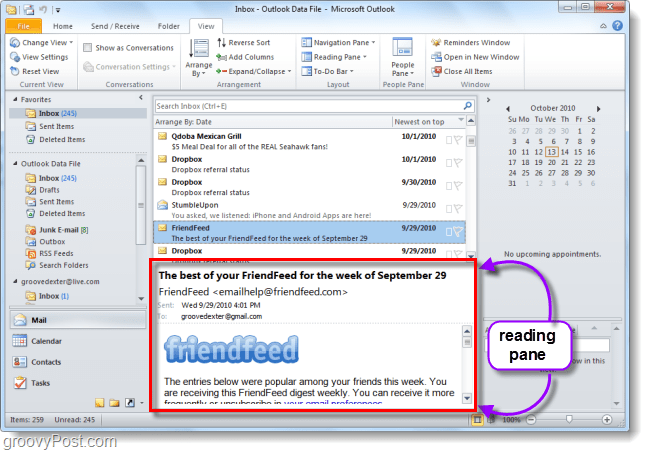Zoom out with minus button

pyautogui.click(x=531, y=420)
